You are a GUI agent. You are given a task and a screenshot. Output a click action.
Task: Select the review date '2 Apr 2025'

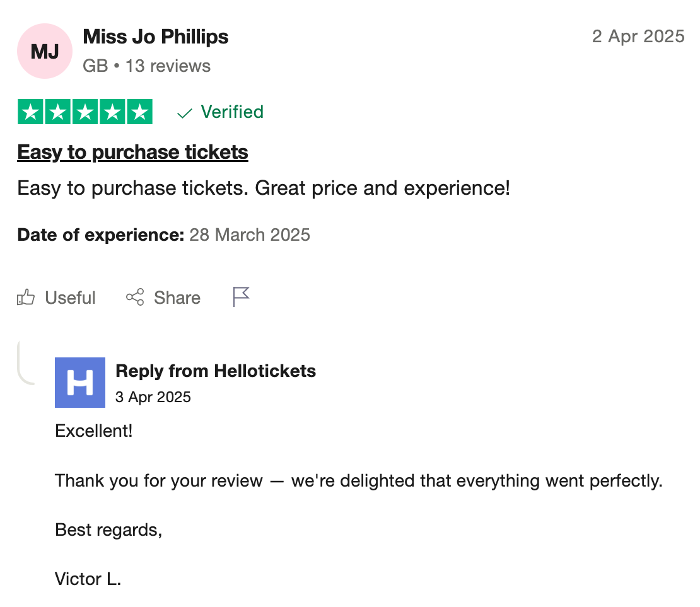coord(638,37)
